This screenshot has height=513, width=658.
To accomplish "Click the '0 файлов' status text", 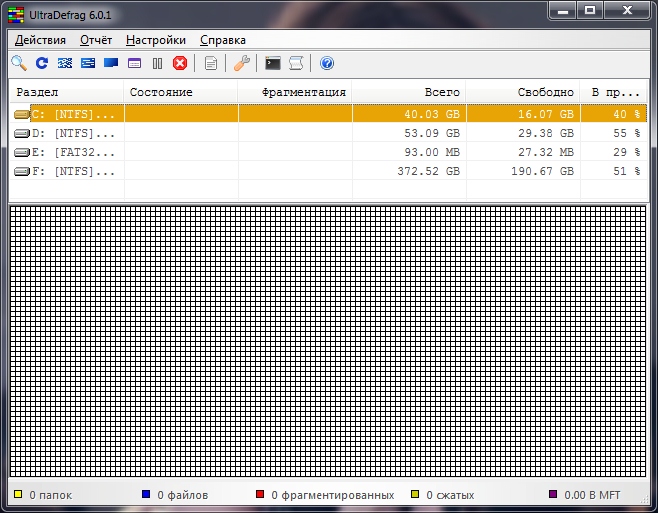I will (183, 495).
